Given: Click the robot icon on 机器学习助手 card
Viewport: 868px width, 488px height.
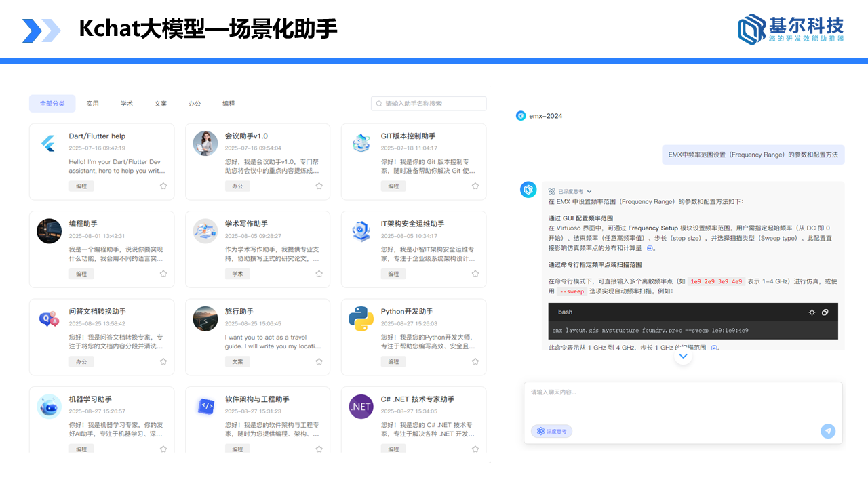Looking at the screenshot, I should 48,406.
